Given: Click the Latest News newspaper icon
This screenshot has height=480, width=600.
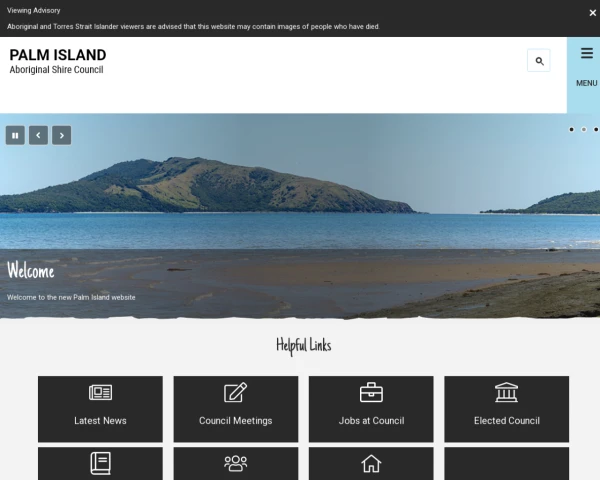Looking at the screenshot, I should tap(100, 393).
